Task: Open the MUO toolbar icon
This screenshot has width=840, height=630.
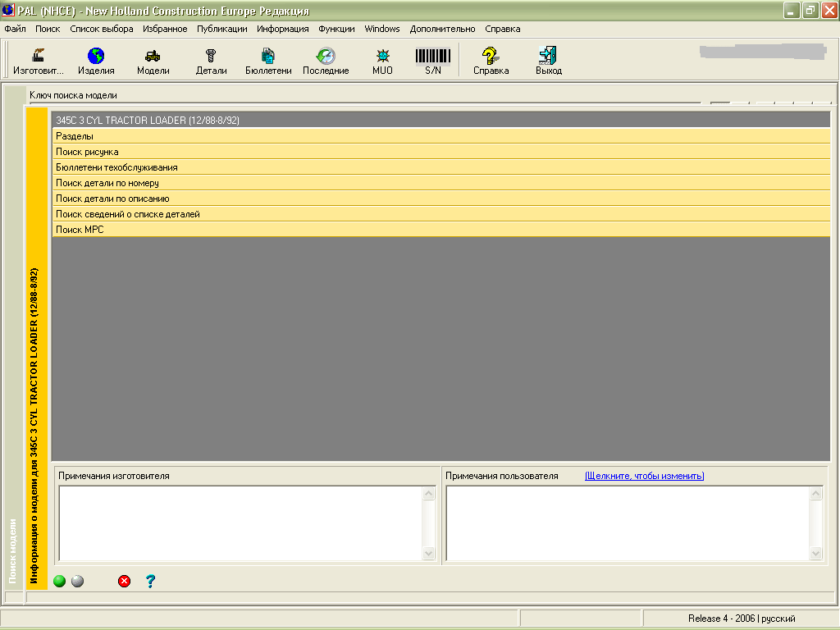Action: coord(382,61)
